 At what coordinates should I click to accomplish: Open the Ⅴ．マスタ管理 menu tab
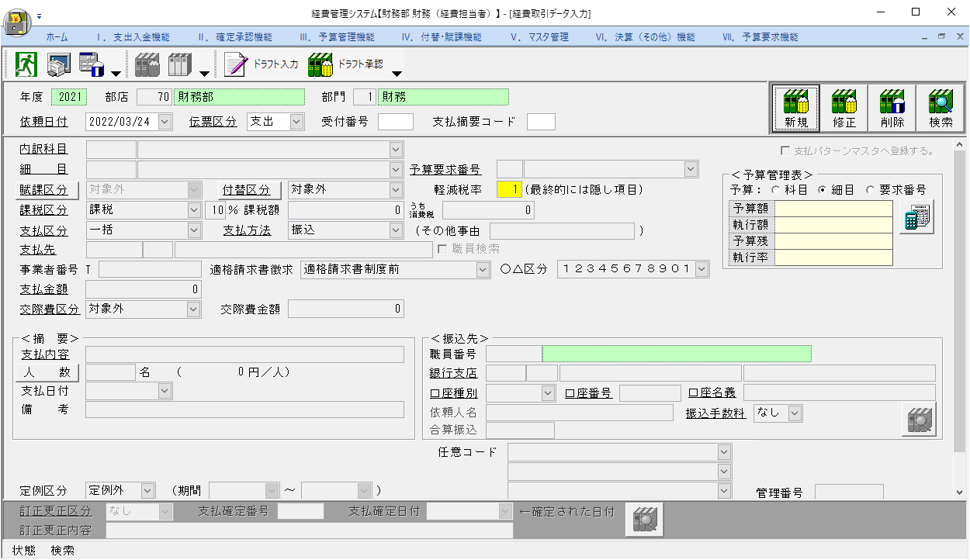pyautogui.click(x=539, y=37)
